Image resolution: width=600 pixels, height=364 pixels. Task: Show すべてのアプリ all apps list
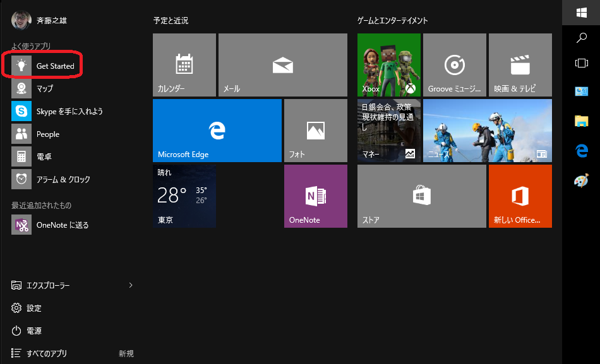coord(47,353)
